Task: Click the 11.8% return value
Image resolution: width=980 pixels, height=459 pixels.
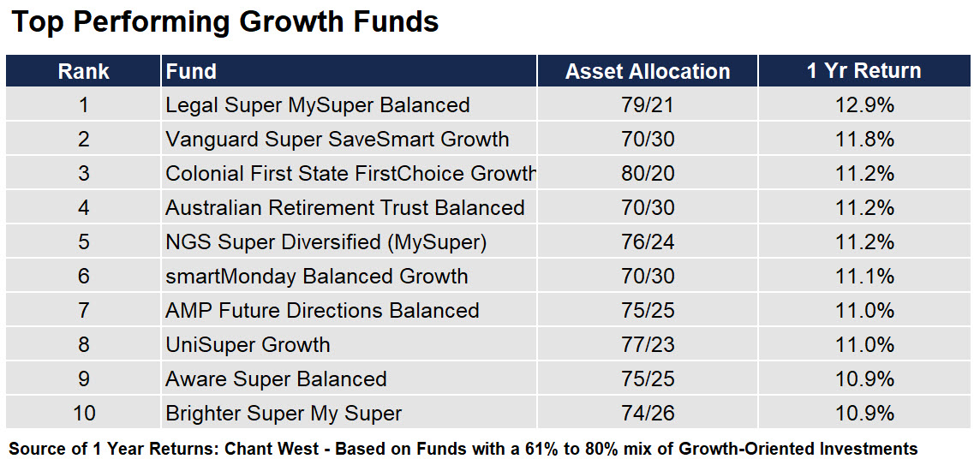Action: coord(864,140)
